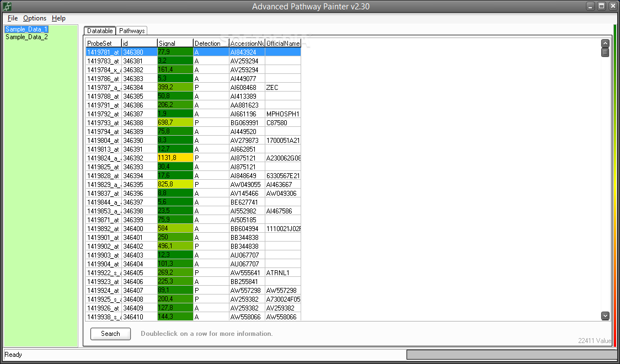Click accession number BB255841

pos(247,282)
